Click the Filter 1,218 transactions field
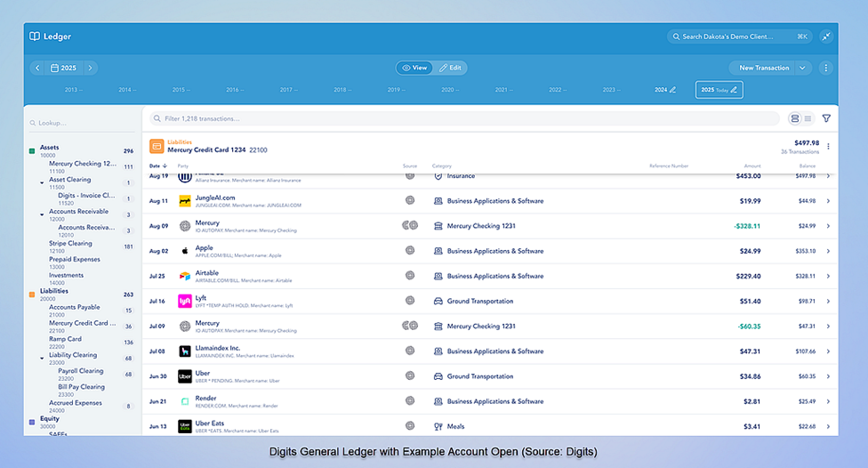Viewport: 868px width, 468px height. coord(464,118)
